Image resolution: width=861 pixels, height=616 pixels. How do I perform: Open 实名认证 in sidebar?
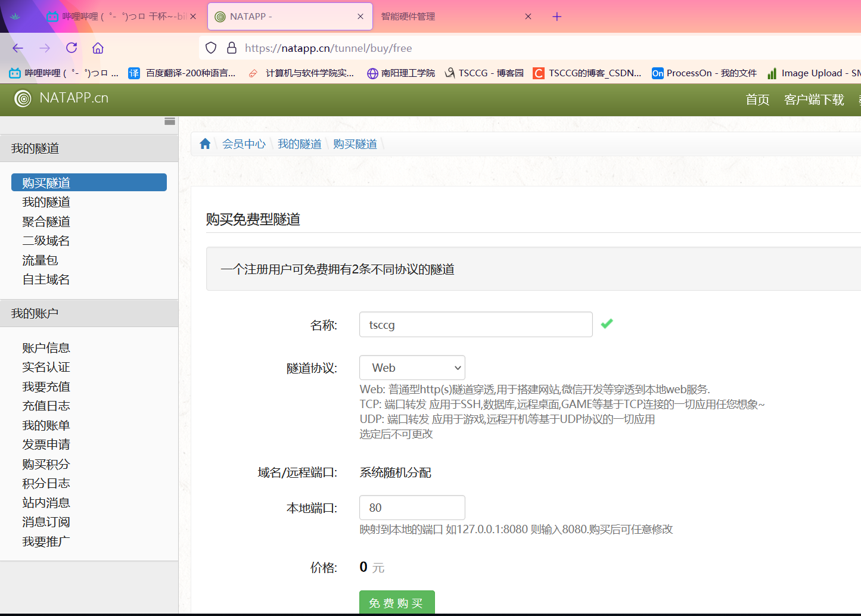(46, 367)
